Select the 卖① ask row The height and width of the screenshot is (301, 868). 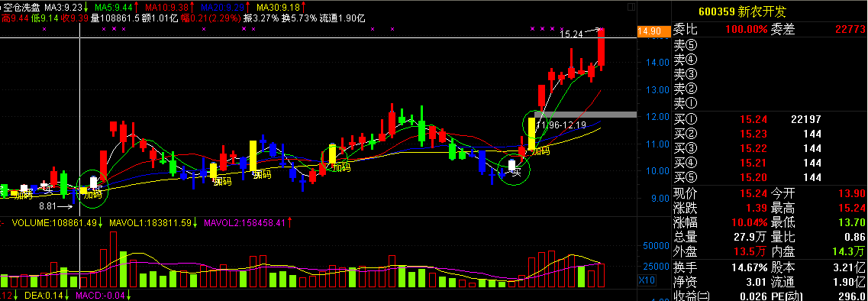(x=770, y=103)
